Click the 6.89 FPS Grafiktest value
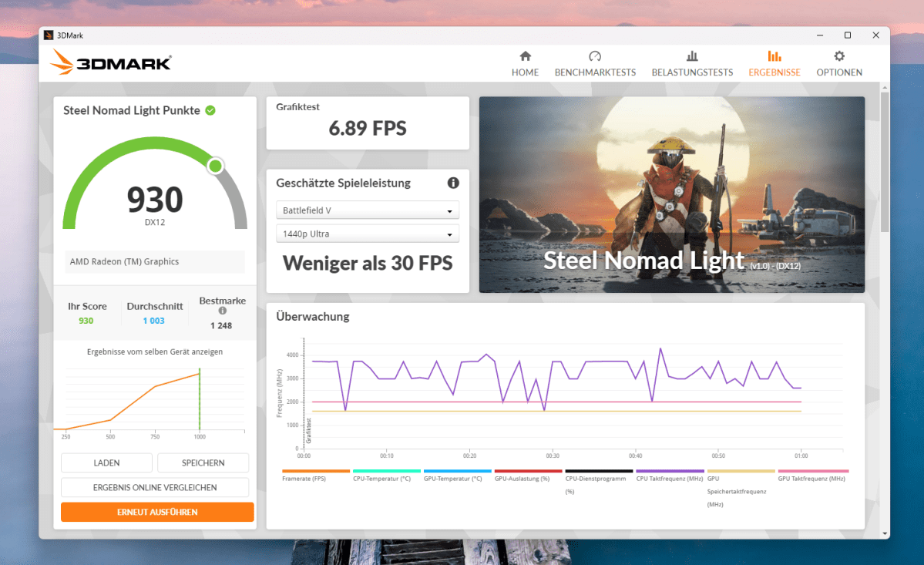The height and width of the screenshot is (565, 924). [368, 129]
